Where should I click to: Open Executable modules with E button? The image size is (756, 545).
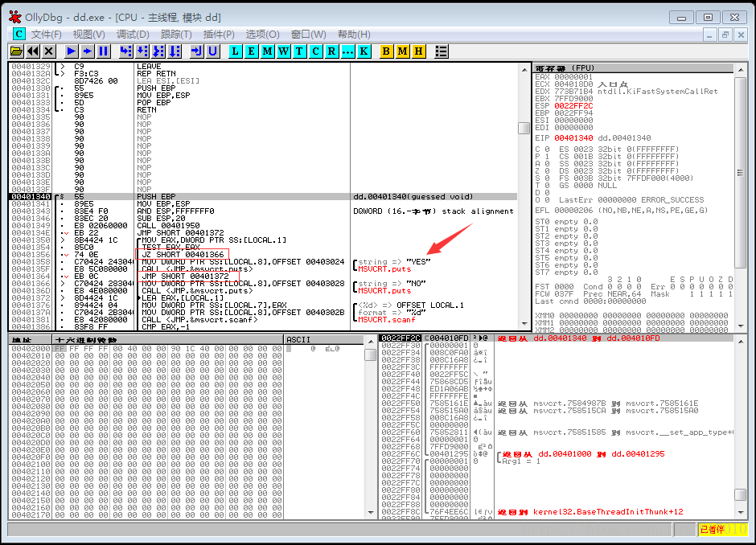(x=251, y=51)
